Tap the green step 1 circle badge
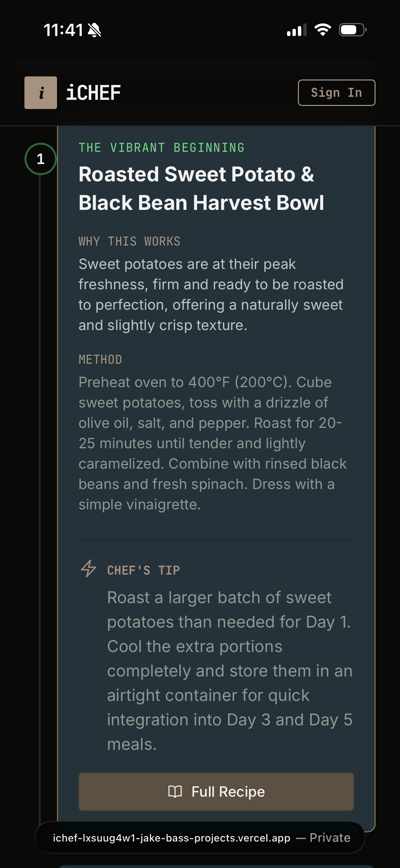 pyautogui.click(x=40, y=159)
